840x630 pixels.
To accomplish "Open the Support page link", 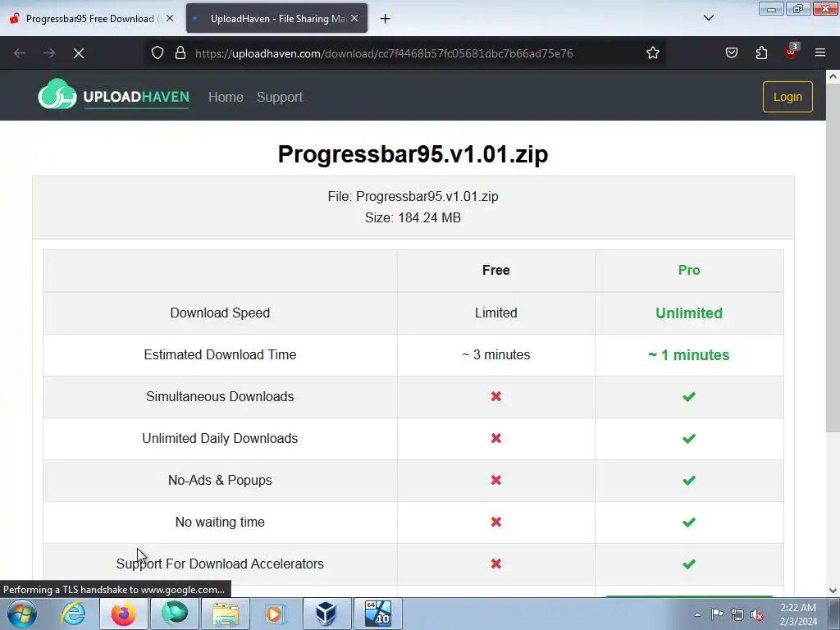I will point(280,97).
